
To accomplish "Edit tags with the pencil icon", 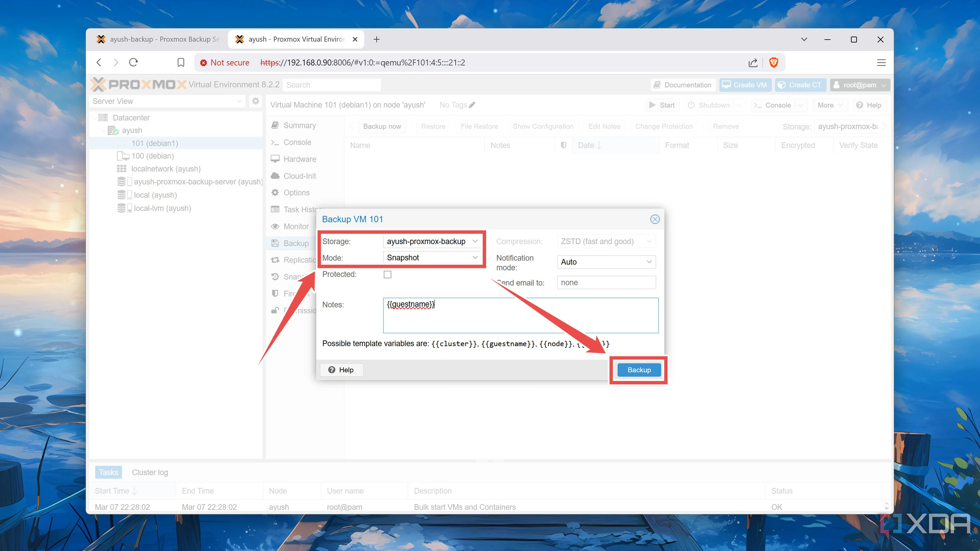I will point(472,105).
